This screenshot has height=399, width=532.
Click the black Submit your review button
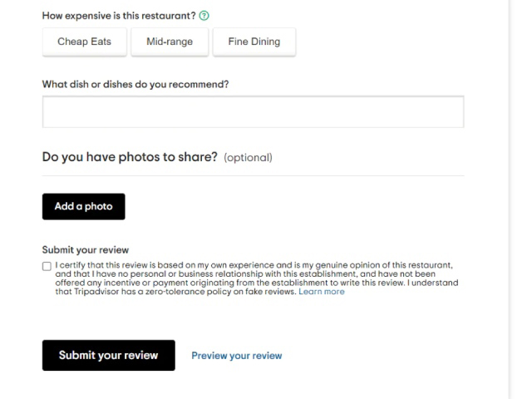pyautogui.click(x=108, y=355)
